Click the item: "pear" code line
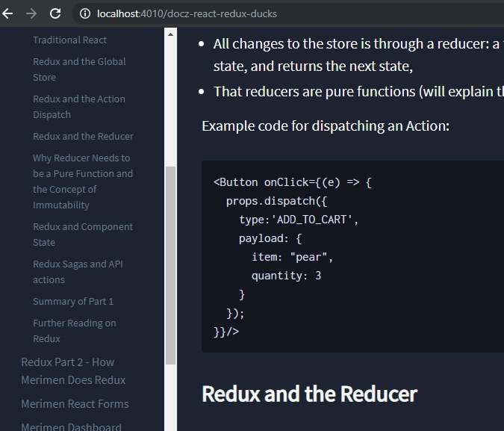This screenshot has width=504, height=431. pos(292,257)
